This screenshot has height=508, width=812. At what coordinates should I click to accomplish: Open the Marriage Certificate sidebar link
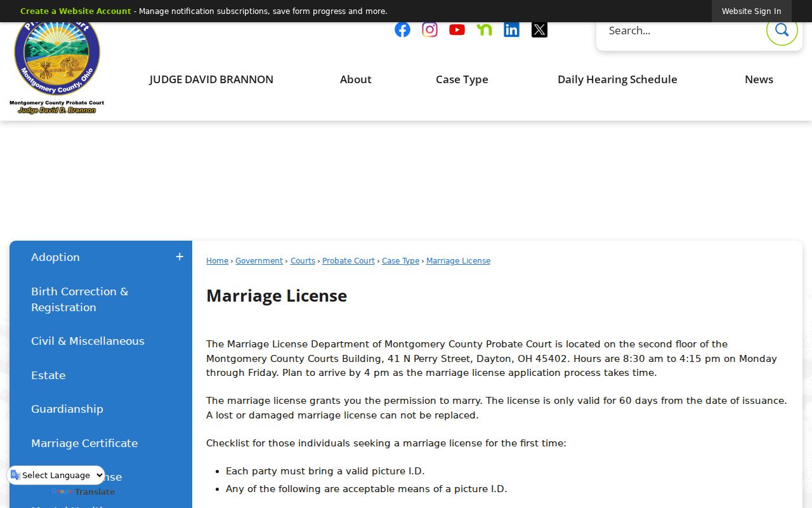84,443
